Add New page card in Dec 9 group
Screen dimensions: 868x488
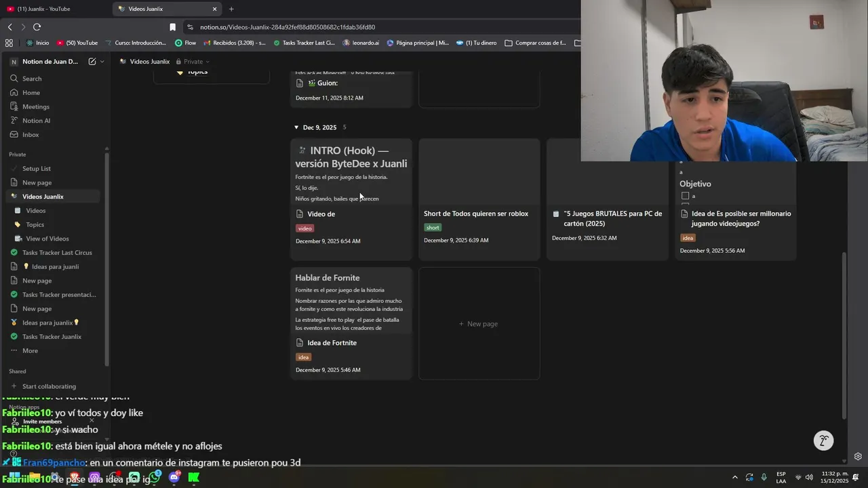479,323
